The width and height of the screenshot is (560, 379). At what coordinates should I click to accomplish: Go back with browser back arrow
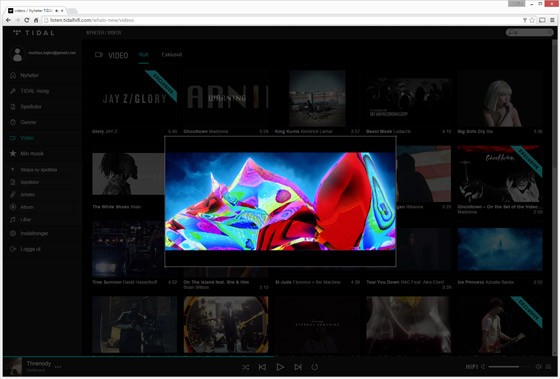8,20
